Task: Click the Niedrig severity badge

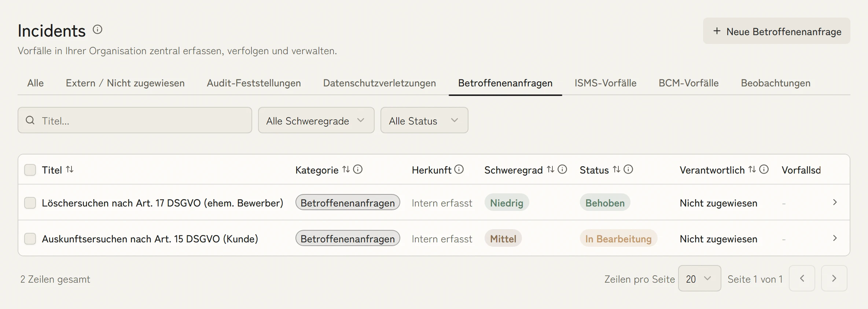Action: [507, 202]
